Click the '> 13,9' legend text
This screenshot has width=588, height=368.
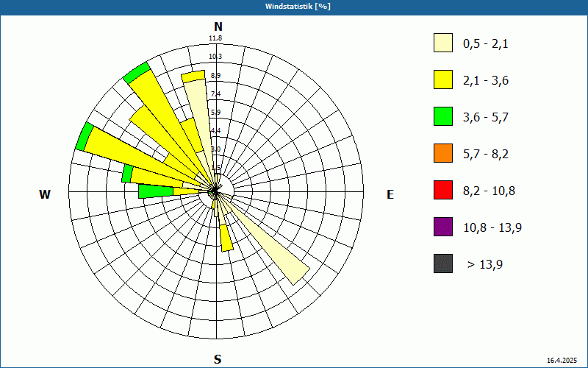coord(485,265)
